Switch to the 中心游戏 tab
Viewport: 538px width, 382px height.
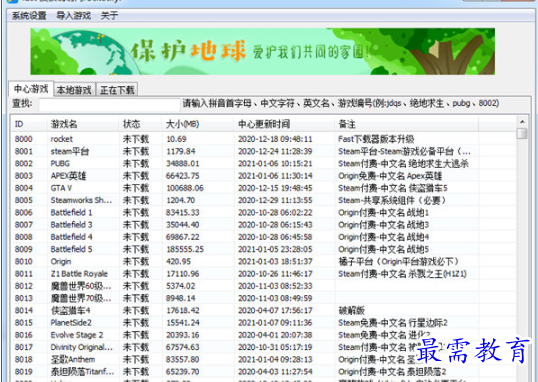click(31, 89)
